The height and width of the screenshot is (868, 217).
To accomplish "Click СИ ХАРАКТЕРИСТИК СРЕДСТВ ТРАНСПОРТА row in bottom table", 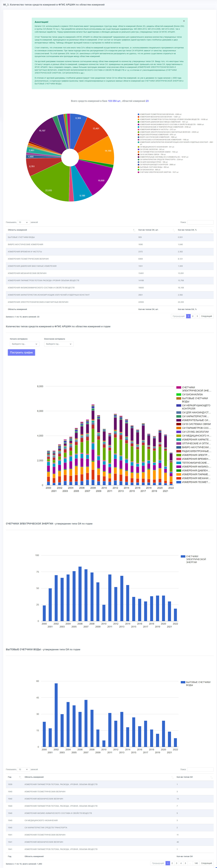I will [x=110, y=828].
